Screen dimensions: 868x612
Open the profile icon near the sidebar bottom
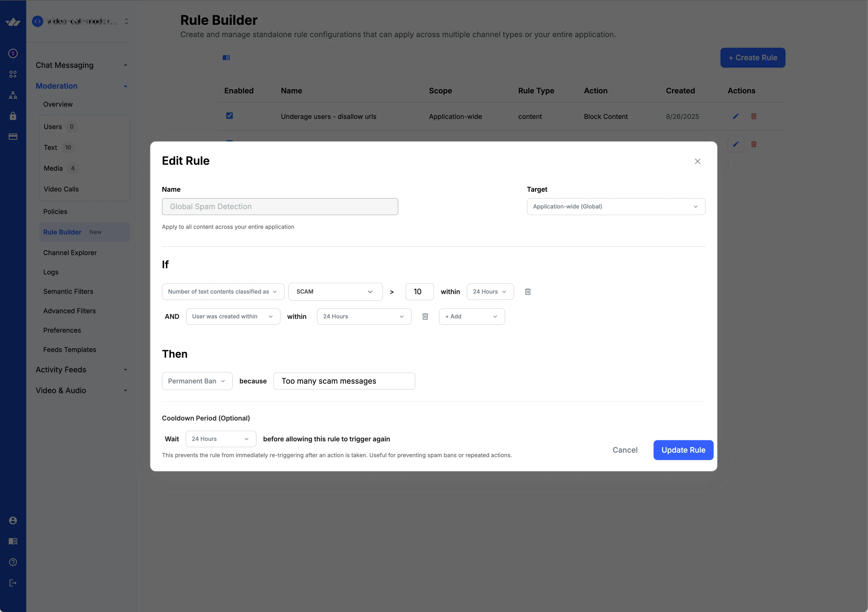(13, 520)
